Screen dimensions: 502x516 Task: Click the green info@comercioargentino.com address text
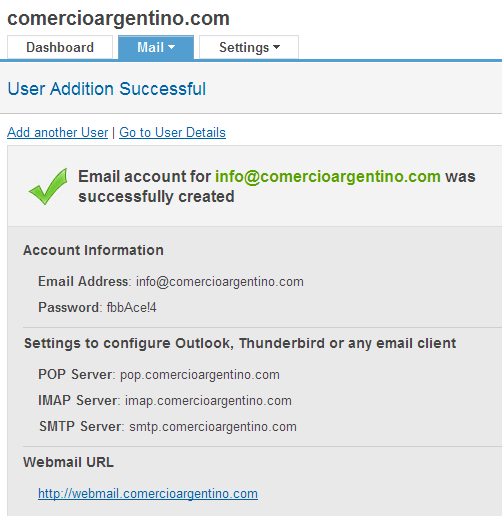click(328, 177)
